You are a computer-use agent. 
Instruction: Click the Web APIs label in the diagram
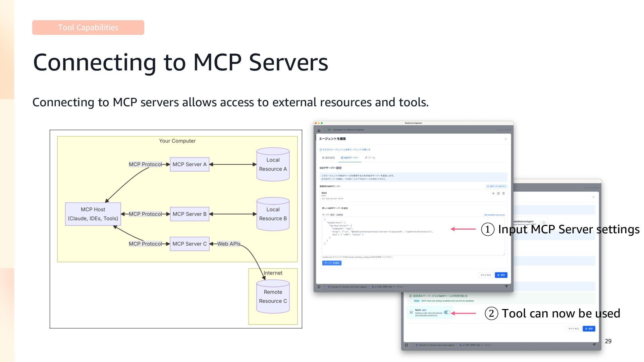coord(229,244)
